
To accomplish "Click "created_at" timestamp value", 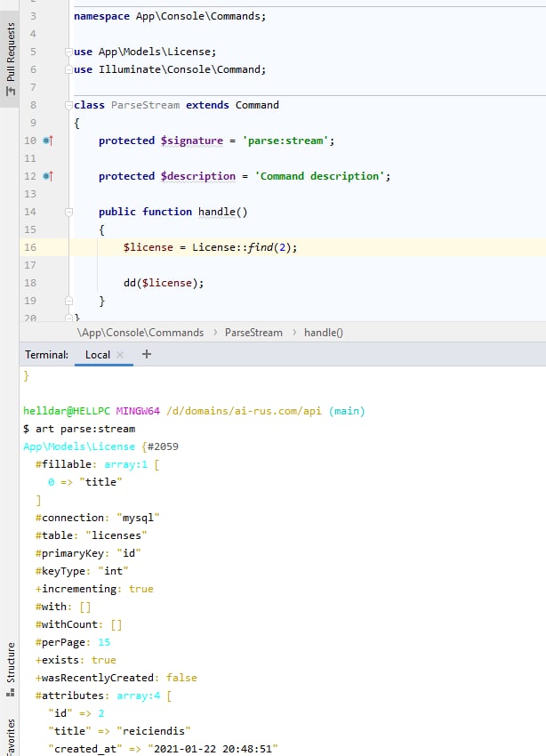I will click(213, 749).
